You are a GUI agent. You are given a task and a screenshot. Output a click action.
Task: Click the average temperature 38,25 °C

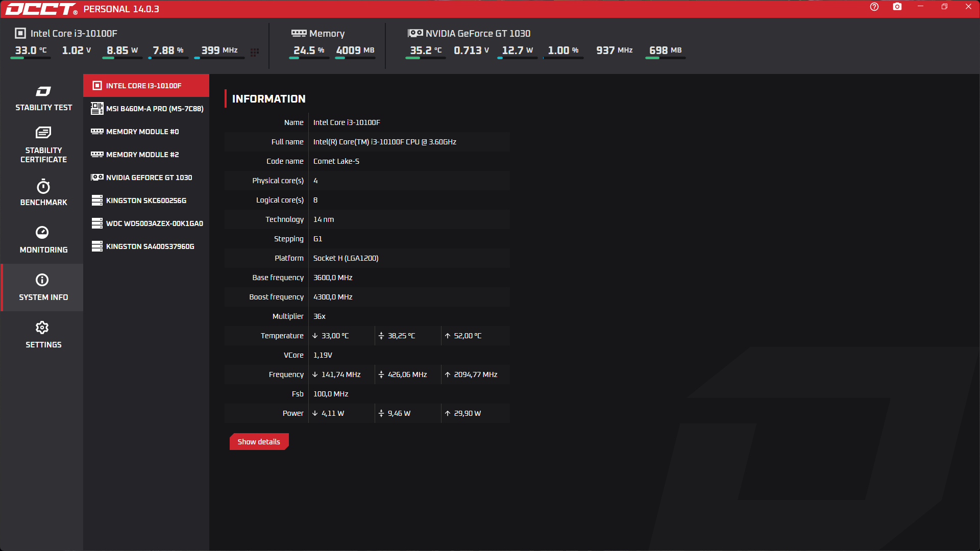point(402,336)
